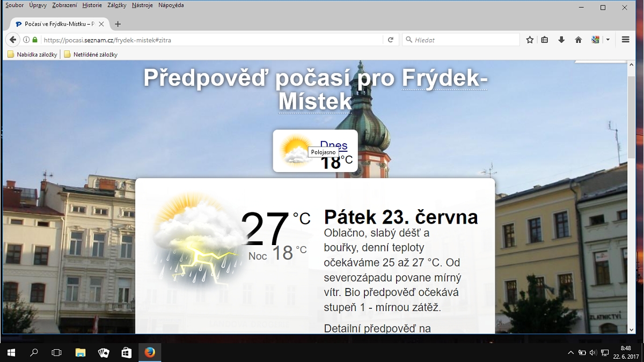This screenshot has width=644, height=362.
Task: Select the Počasí ve Frýdku-Místku tab
Action: (56, 24)
